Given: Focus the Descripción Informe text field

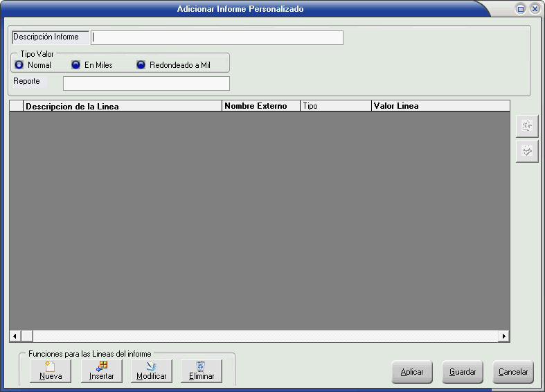Looking at the screenshot, I should pos(217,37).
